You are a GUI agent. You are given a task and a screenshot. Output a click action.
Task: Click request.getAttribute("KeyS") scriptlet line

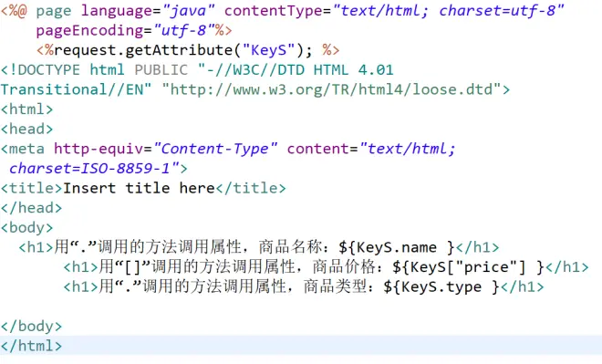(x=188, y=50)
